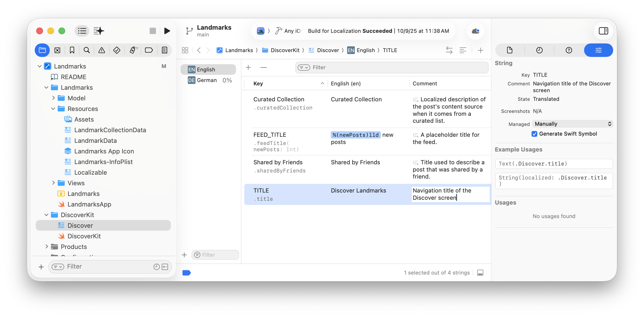The width and height of the screenshot is (644, 317).
Task: Toggle recent files filter clock icon
Action: (156, 267)
